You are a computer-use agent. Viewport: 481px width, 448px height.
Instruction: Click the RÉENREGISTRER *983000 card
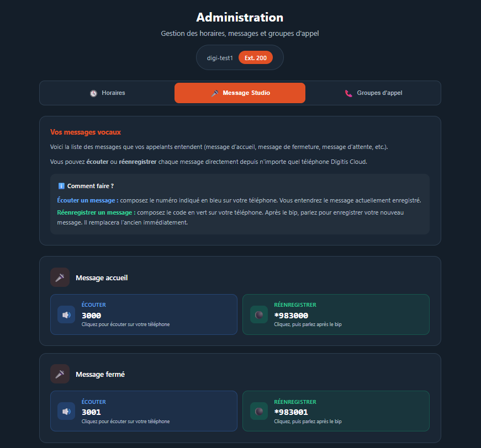[x=336, y=314]
